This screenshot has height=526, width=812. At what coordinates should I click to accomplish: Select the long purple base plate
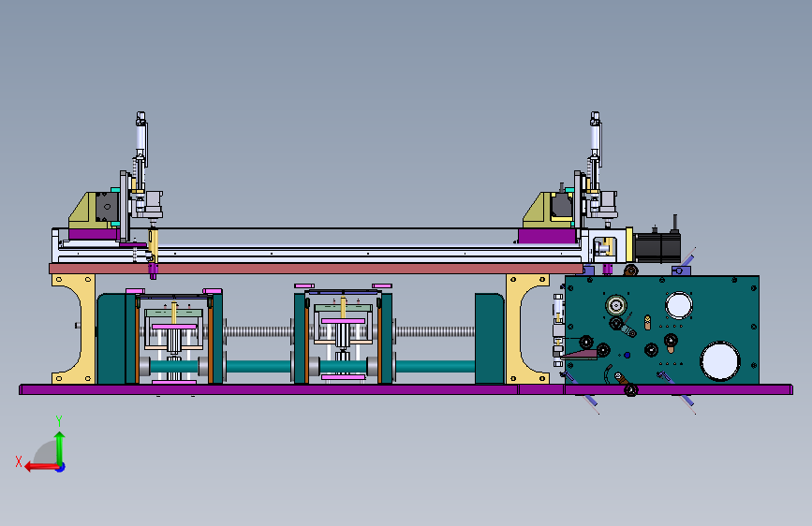[x=406, y=389]
